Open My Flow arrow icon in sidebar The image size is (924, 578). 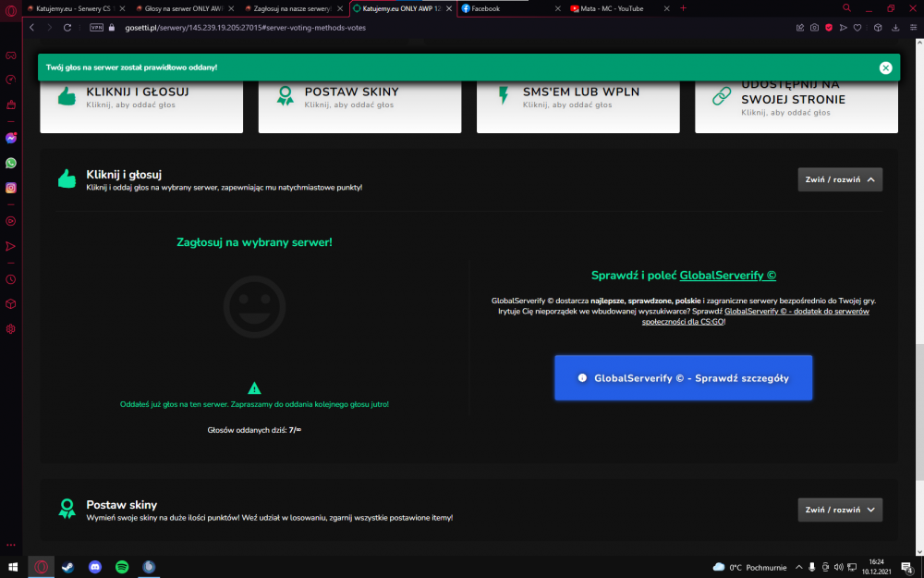10,246
